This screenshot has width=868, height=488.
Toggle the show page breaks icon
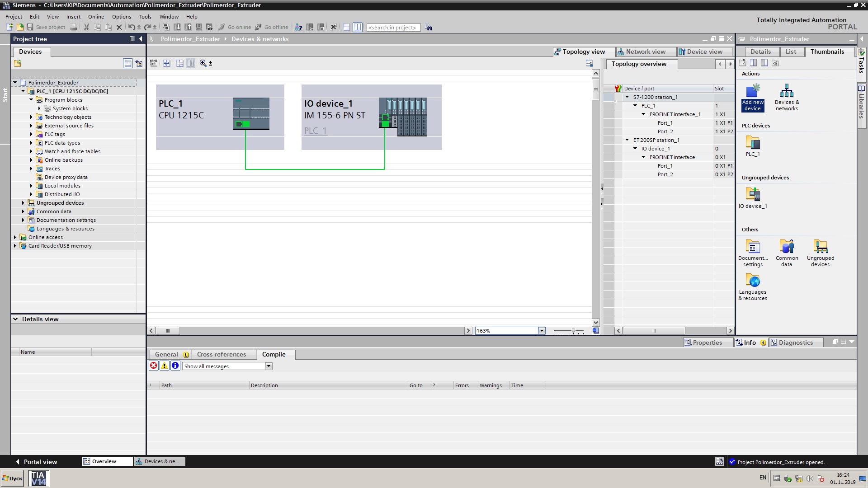tap(179, 63)
